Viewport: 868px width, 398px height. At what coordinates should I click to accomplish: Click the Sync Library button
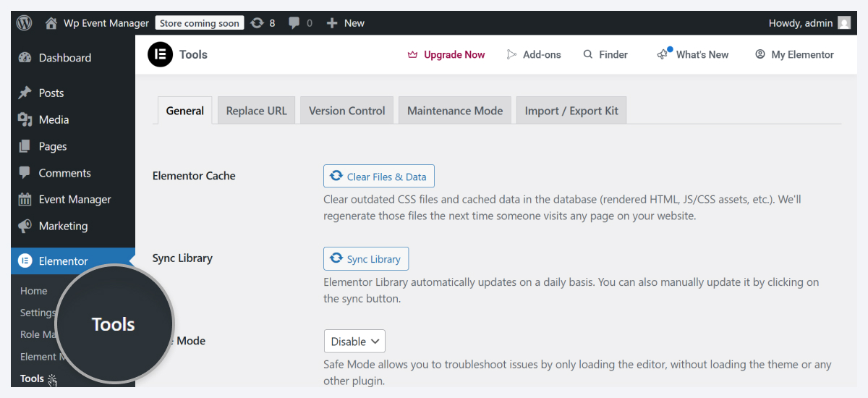coord(366,258)
